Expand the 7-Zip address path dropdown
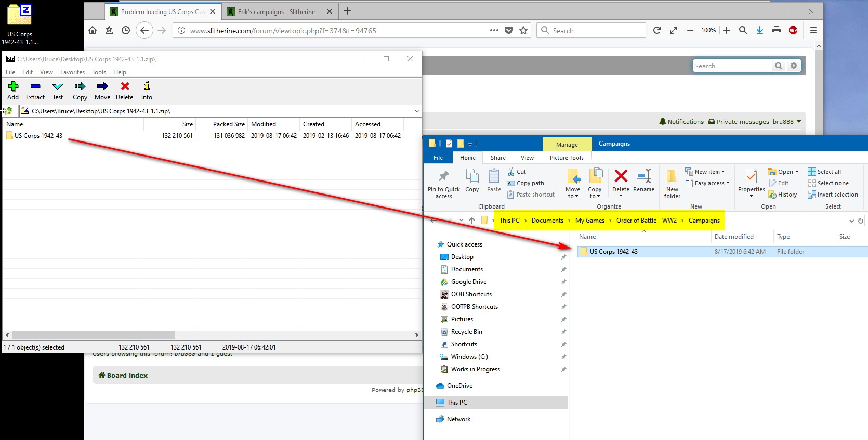The width and height of the screenshot is (868, 440). coord(417,111)
